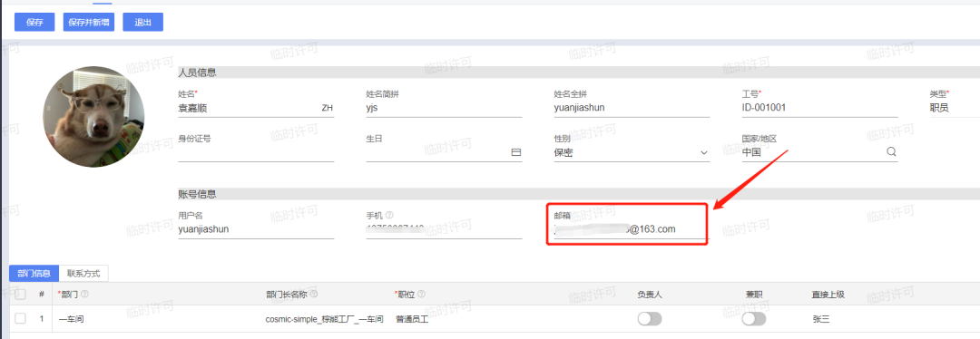The height and width of the screenshot is (339, 980).
Task: Open the 类型 field showing 职员
Action: (955, 108)
